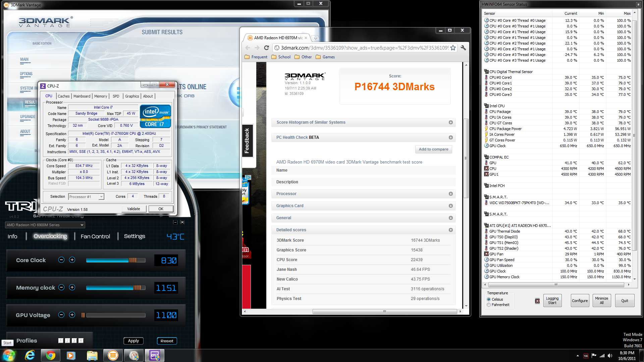The width and height of the screenshot is (644, 362).
Task: Expand the General section
Action: (364, 218)
